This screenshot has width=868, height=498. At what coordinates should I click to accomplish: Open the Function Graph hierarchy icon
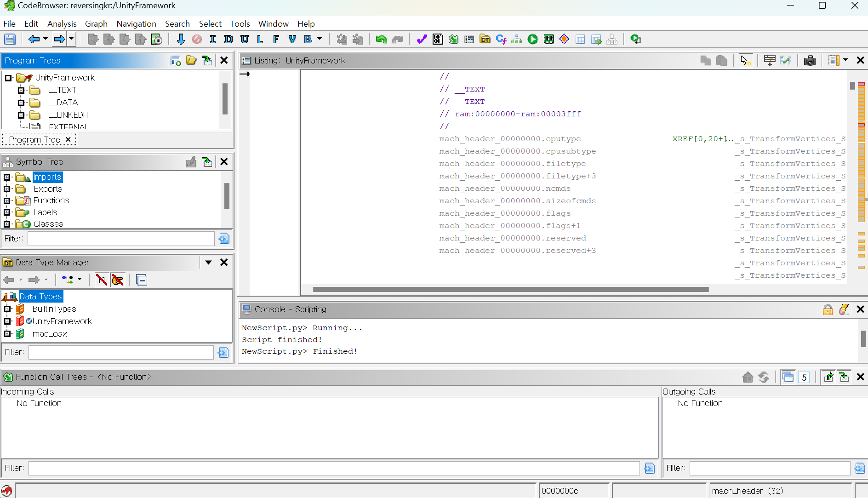click(516, 40)
